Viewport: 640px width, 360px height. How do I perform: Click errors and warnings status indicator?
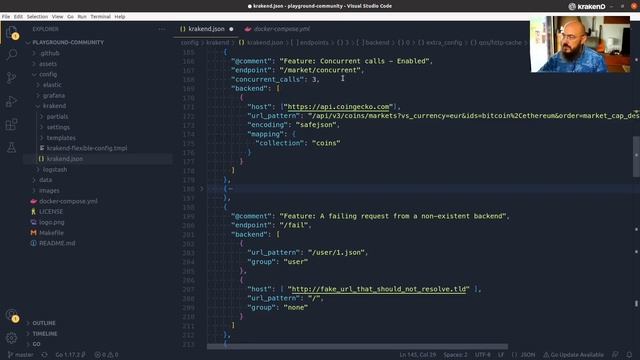point(106,355)
